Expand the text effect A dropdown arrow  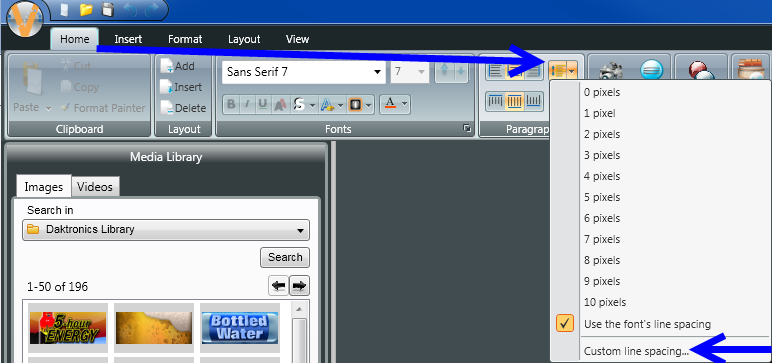point(341,104)
